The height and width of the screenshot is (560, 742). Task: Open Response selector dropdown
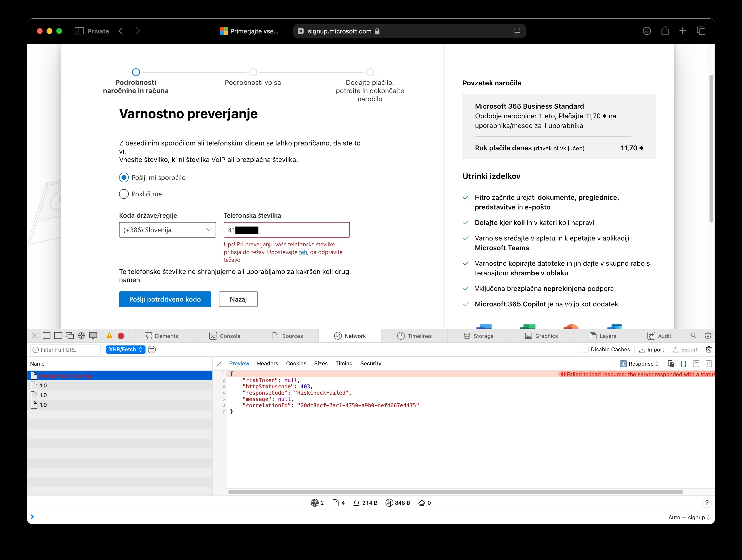coord(639,363)
